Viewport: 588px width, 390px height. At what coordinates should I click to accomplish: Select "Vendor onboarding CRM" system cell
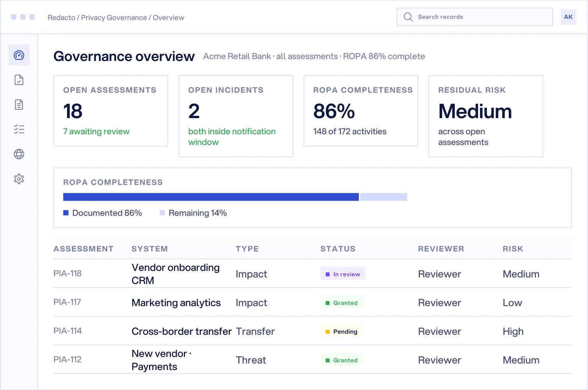(175, 274)
